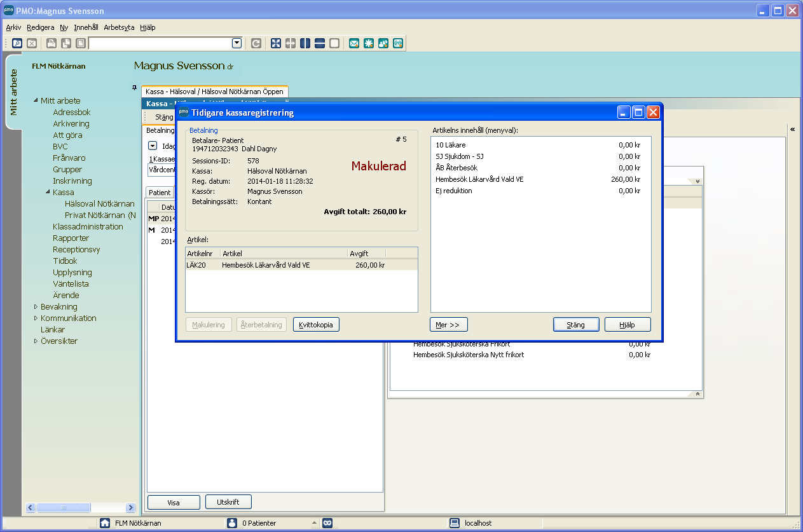Click Stäng button in the dialog

click(x=576, y=325)
